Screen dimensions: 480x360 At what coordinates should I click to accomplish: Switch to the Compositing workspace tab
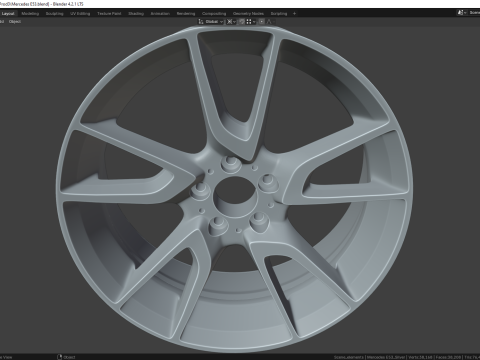coord(214,14)
